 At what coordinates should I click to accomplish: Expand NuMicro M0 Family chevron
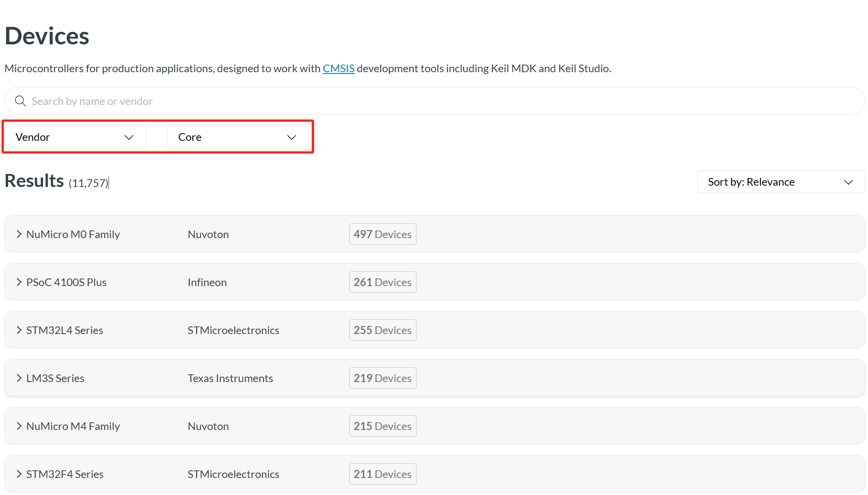19,234
